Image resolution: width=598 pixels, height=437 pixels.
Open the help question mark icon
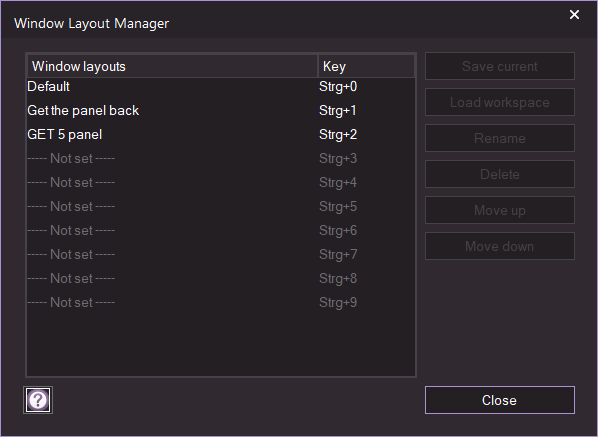click(38, 400)
